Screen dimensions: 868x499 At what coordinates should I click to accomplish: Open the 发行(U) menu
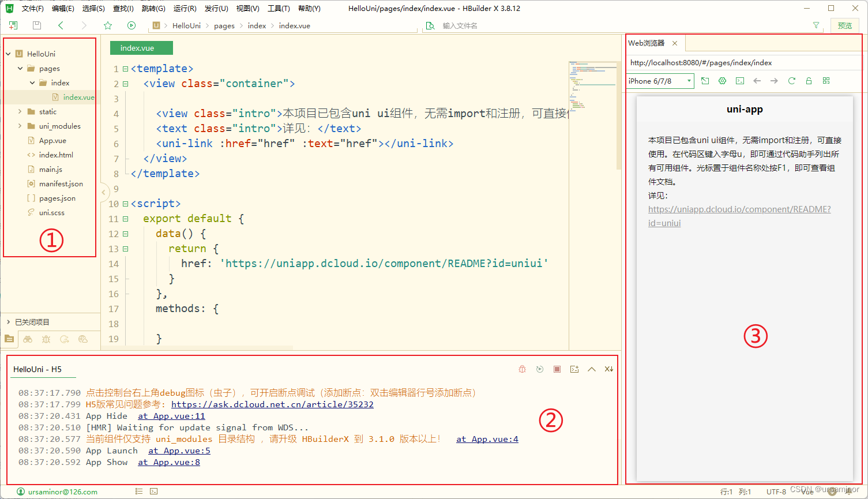click(x=216, y=8)
